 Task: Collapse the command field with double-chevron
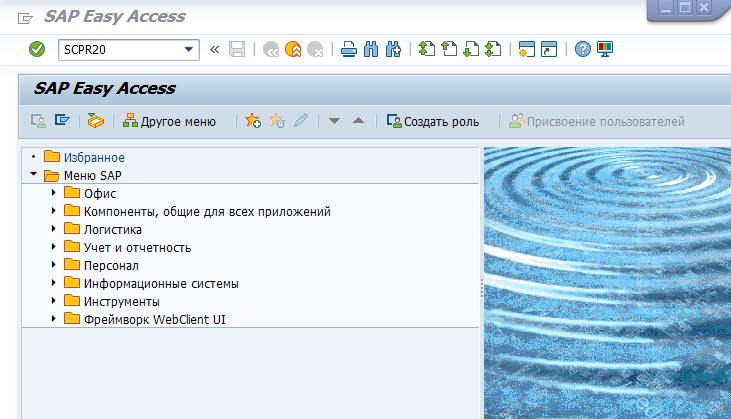pyautogui.click(x=214, y=49)
